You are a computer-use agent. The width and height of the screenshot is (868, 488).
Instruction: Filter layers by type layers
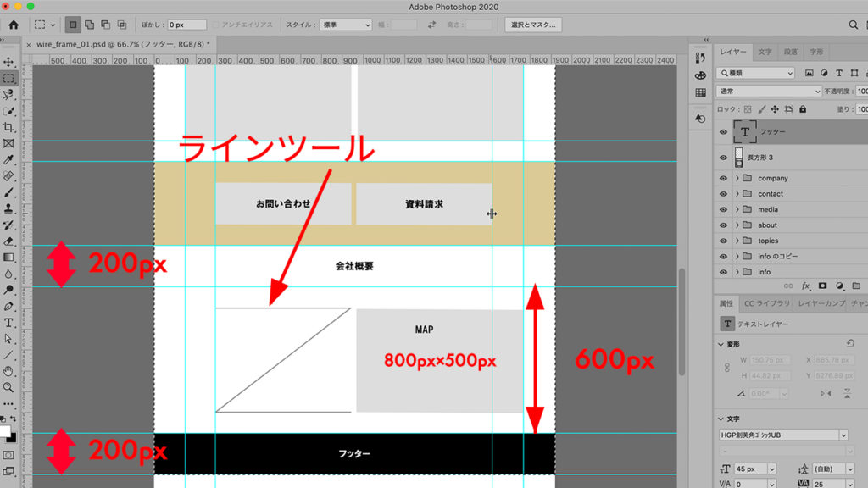click(x=839, y=73)
